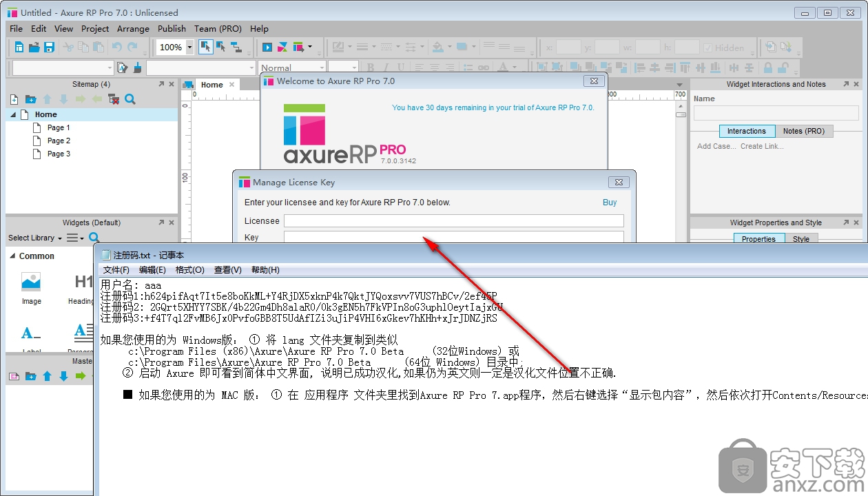The width and height of the screenshot is (868, 496).
Task: Collapse the Common widgets section
Action: coord(12,256)
